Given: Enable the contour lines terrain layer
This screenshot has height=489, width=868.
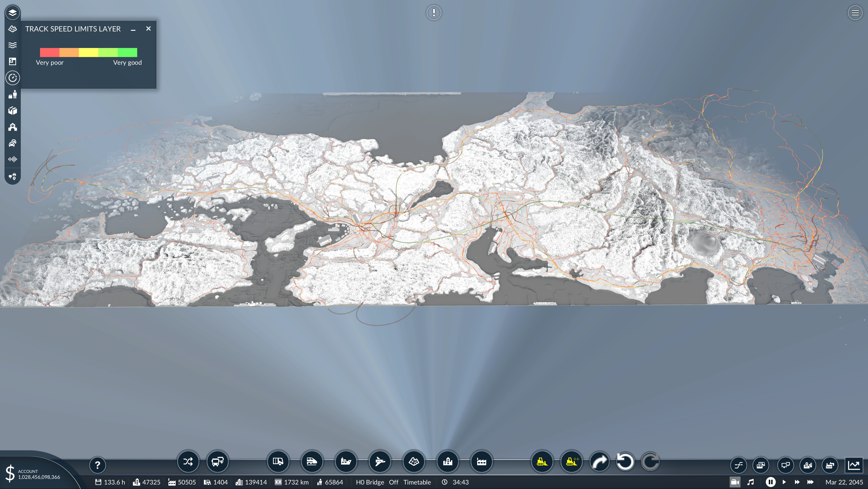Looking at the screenshot, I should click(x=12, y=29).
